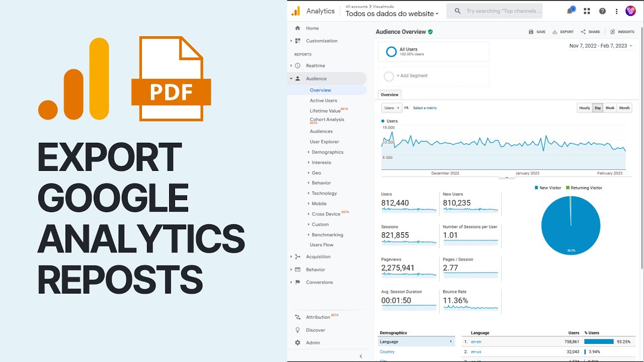Open the notifications bell icon
Image resolution: width=644 pixels, height=362 pixels.
[570, 11]
